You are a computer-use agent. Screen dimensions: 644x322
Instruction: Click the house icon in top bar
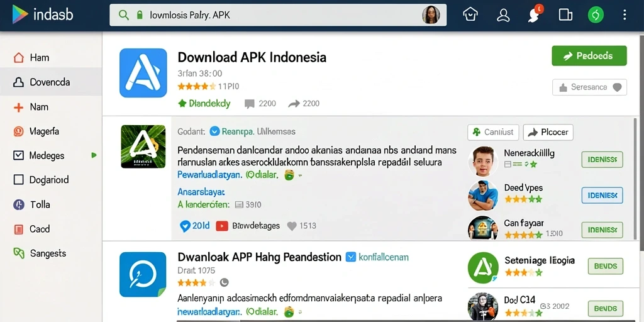pyautogui.click(x=470, y=15)
